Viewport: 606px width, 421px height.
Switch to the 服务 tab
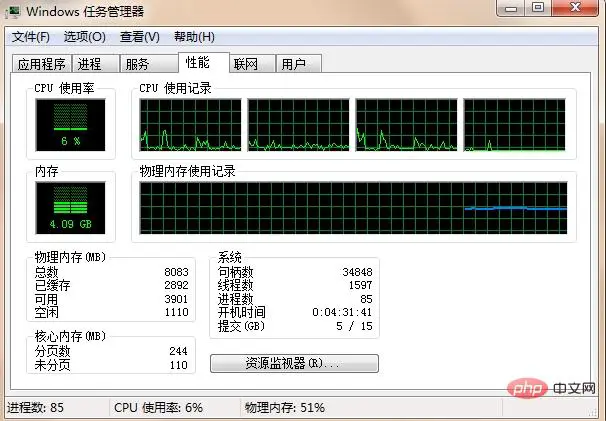(x=149, y=64)
